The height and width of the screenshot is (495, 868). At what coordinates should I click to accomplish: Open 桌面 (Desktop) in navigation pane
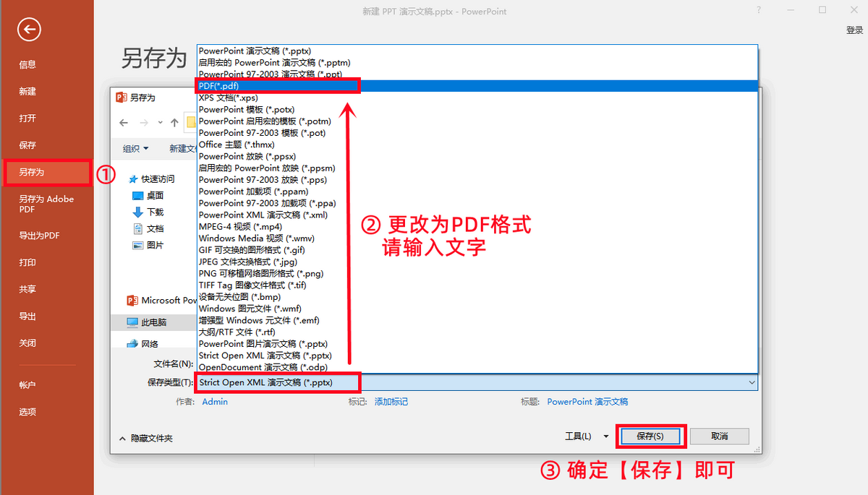coord(155,195)
